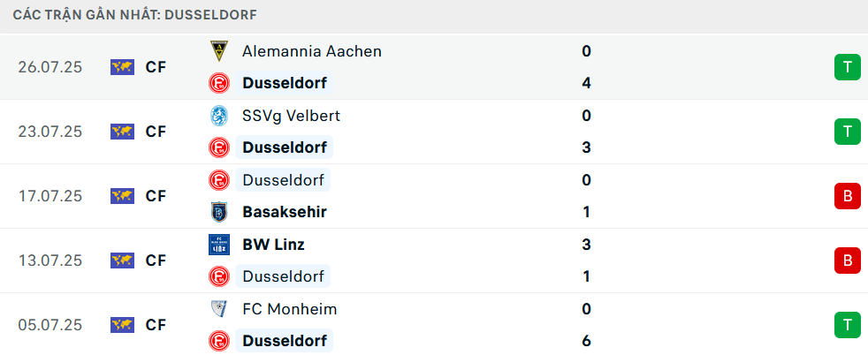Click green T badge for FC Monheim match
868x355 pixels.
[x=848, y=325]
